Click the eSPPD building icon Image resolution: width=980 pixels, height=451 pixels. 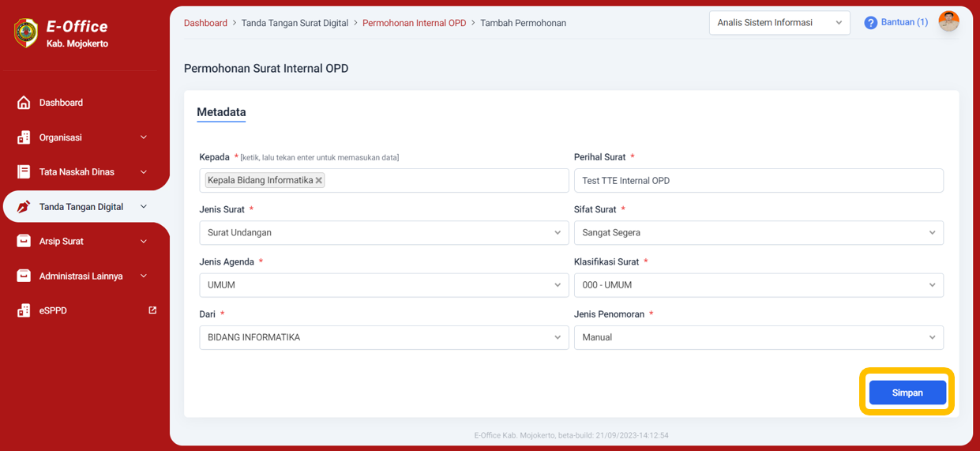24,311
